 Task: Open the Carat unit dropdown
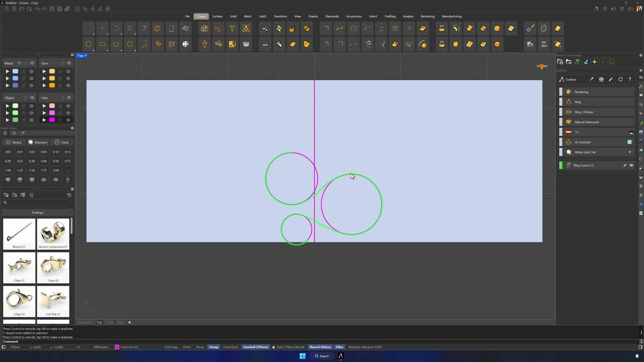point(62,142)
